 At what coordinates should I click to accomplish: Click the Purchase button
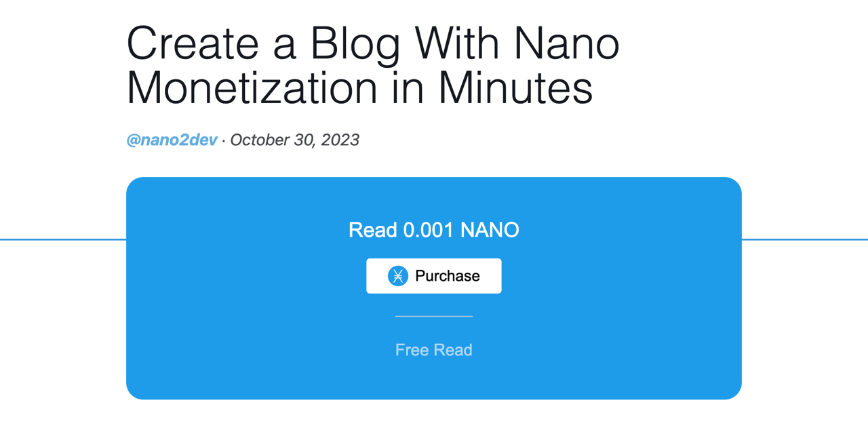[x=434, y=276]
